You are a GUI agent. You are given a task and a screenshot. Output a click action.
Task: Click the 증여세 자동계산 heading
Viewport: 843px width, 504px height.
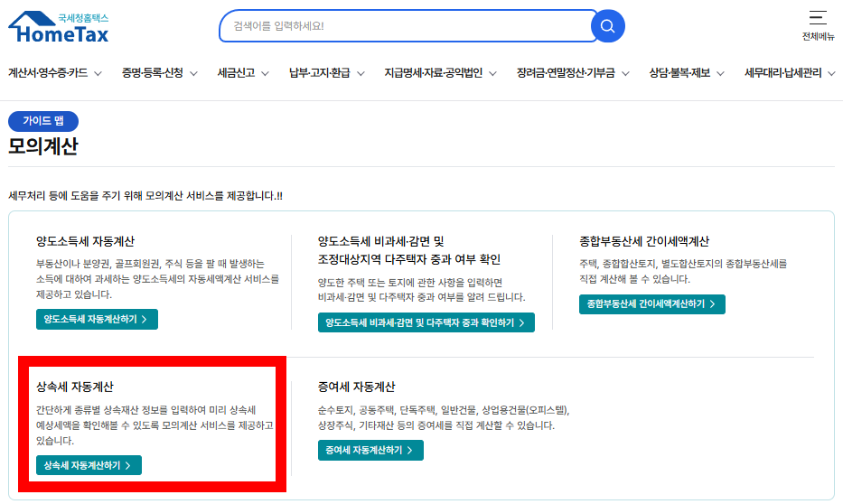click(357, 387)
